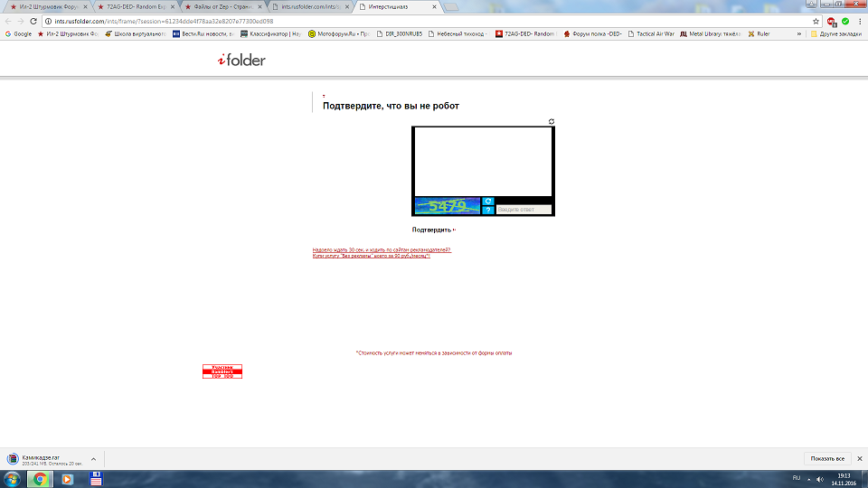Click the Подтвердить confirm button
This screenshot has height=488, width=868.
pyautogui.click(x=432, y=230)
